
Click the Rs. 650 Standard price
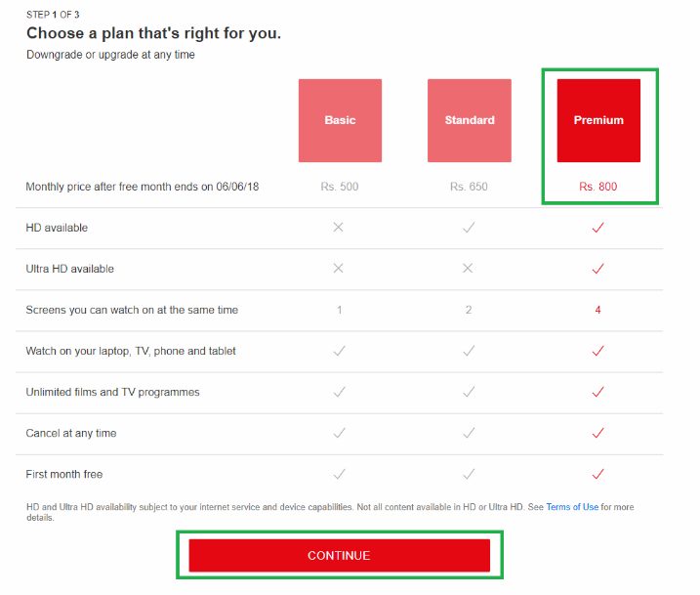(x=469, y=186)
